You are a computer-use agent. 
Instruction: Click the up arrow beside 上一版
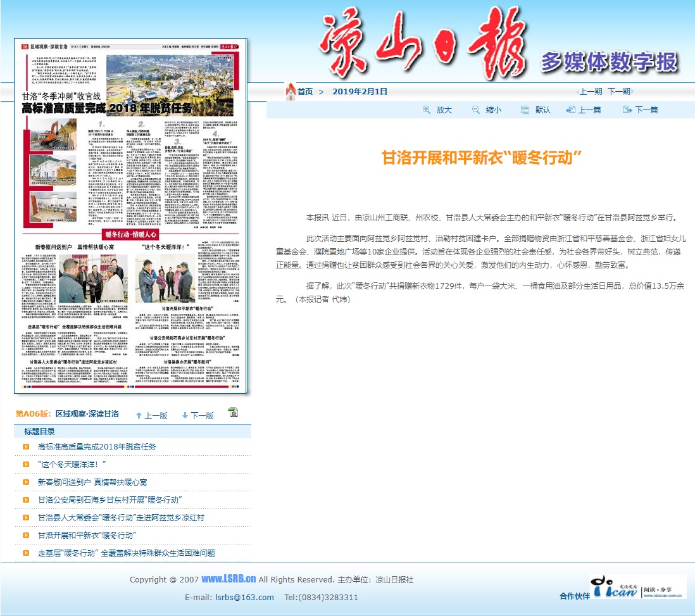(139, 415)
